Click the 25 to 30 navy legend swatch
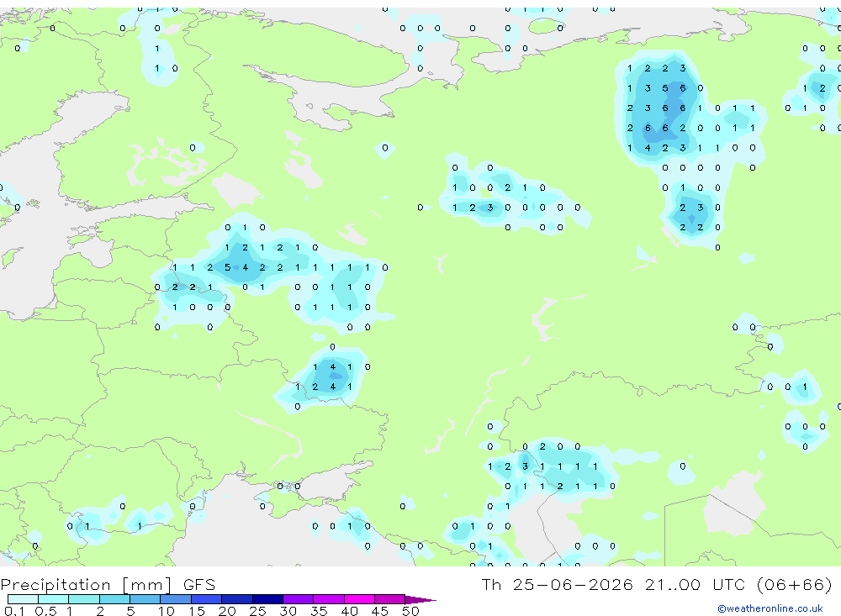This screenshot has width=841, height=616. click(267, 599)
